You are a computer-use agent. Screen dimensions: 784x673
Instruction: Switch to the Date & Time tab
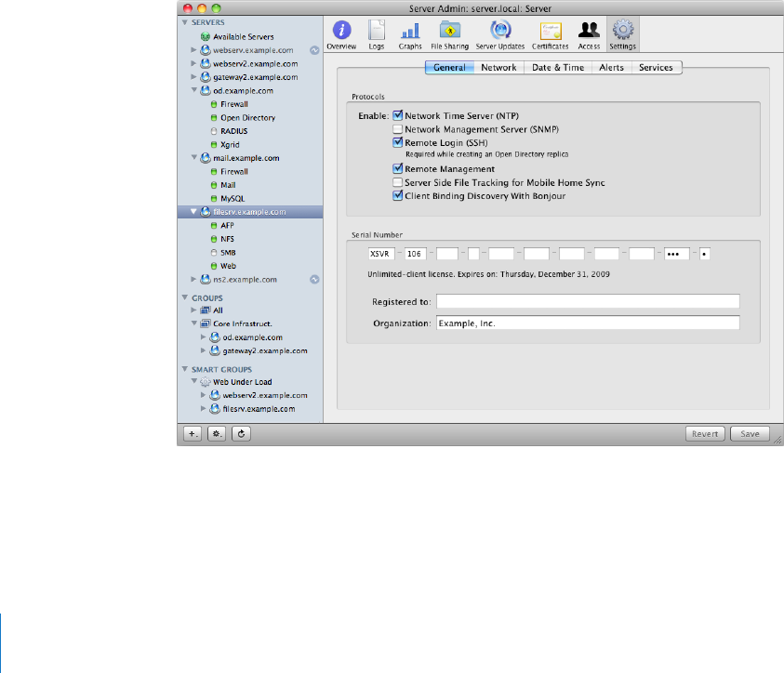(x=558, y=68)
